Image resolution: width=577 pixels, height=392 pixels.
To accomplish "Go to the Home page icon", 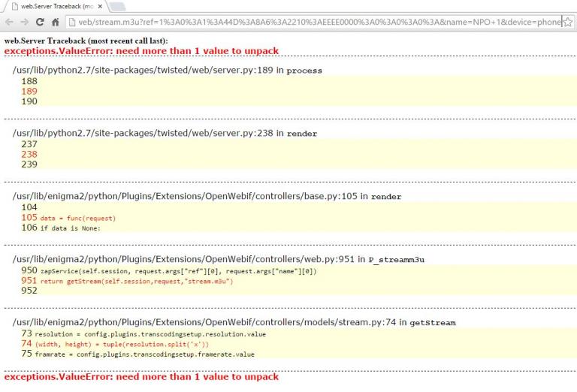I will pyautogui.click(x=56, y=22).
